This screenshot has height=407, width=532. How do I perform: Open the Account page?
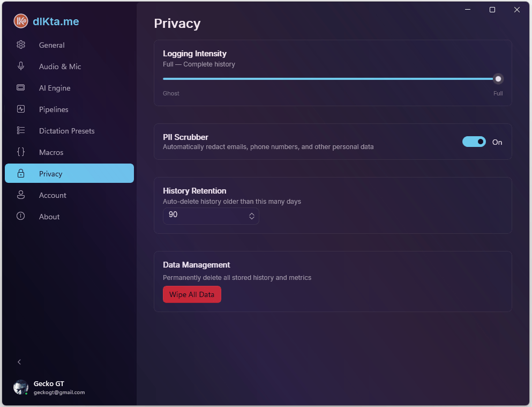click(x=69, y=195)
